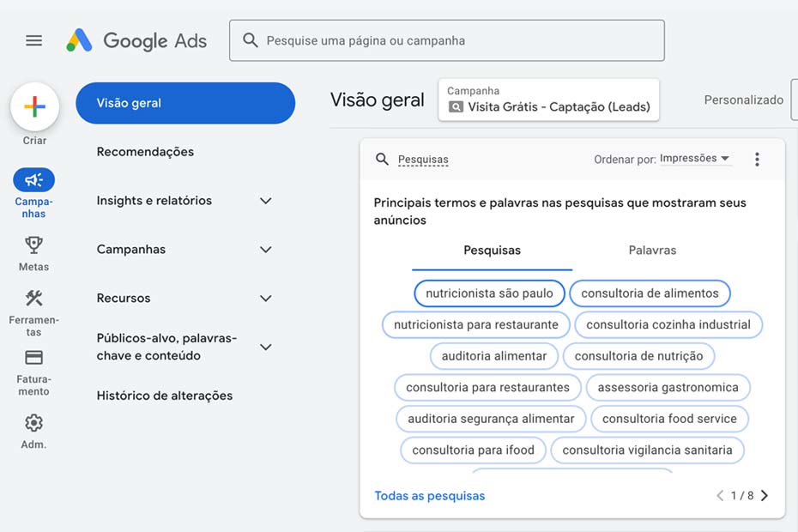Open Todas as pesquisas link
Viewport: 798px width, 532px height.
430,496
